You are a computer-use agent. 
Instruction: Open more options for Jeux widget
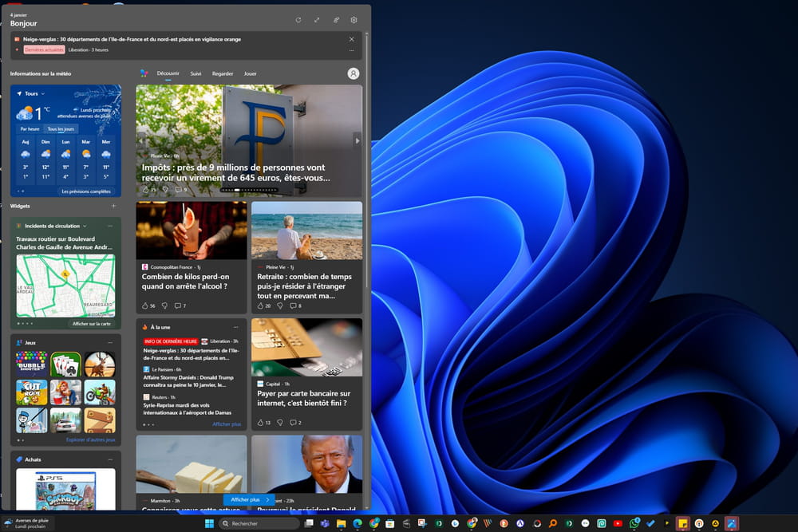point(110,342)
